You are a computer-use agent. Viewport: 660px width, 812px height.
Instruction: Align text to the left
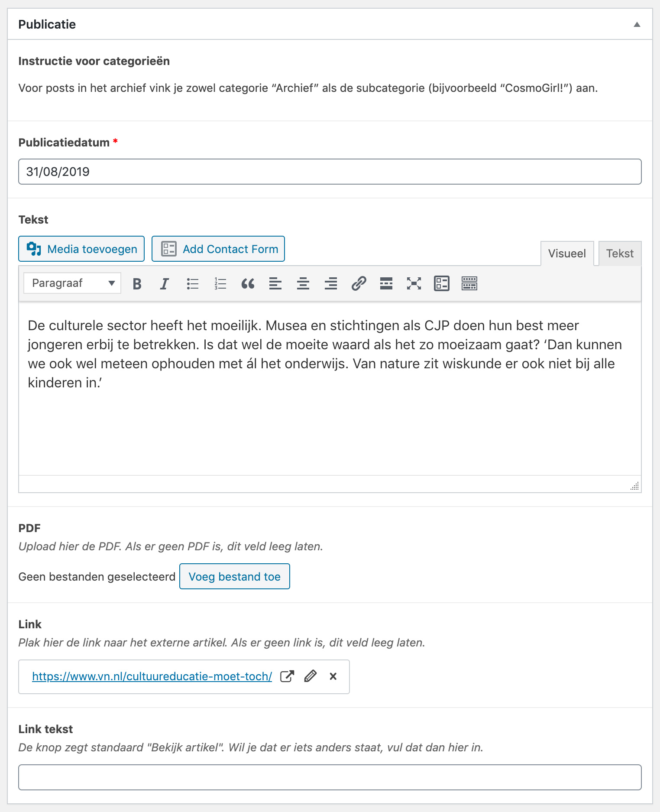(x=275, y=284)
